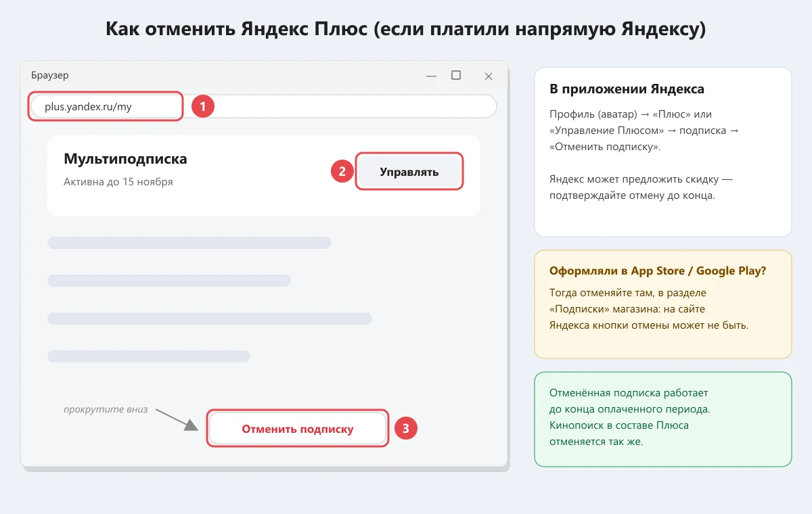Viewport: 812px width, 514px height.
Task: Select the Мультиподписка heading
Action: (x=125, y=159)
